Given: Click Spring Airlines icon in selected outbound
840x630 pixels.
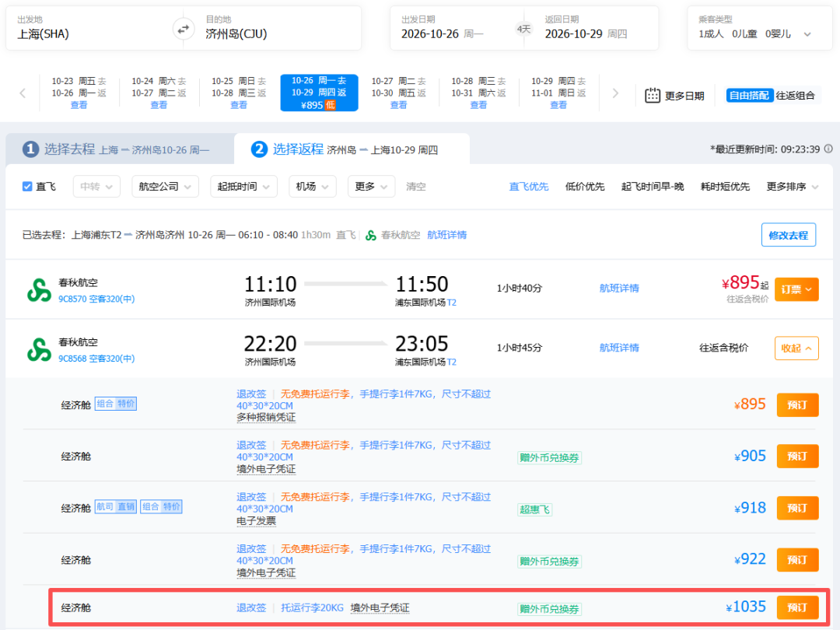Looking at the screenshot, I should [371, 235].
